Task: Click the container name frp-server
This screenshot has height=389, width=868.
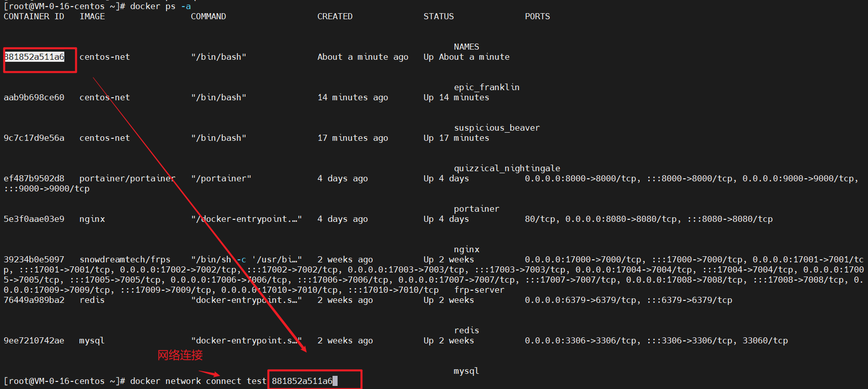Action: (x=479, y=290)
